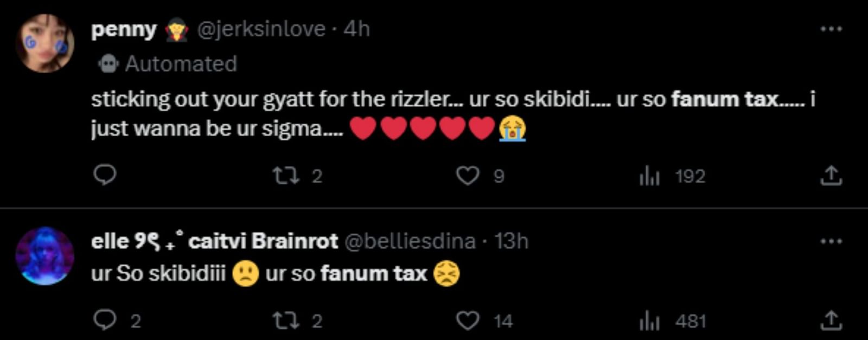Click the elle caitvi Brainrot display name
This screenshot has width=868, height=340.
(214, 241)
